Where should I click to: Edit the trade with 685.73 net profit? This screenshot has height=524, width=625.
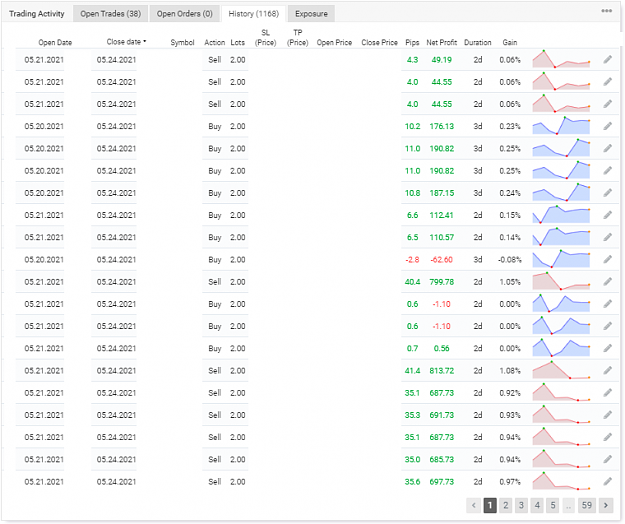pos(607,459)
